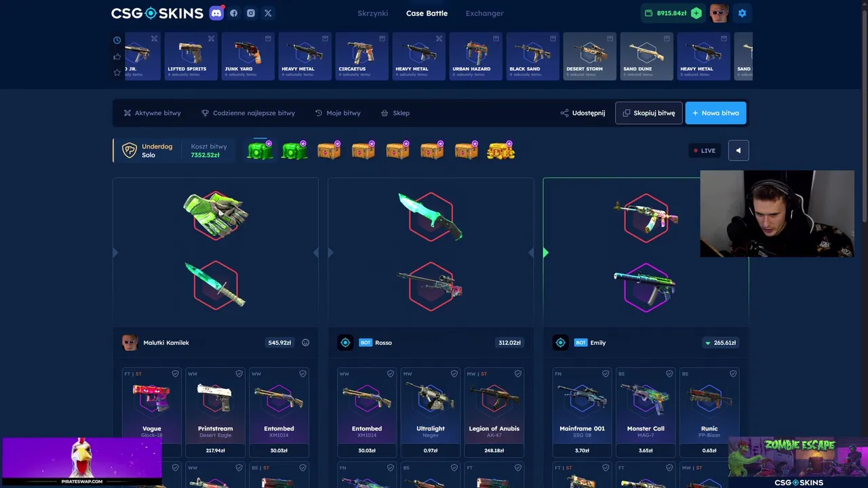Image resolution: width=868 pixels, height=488 pixels.
Task: Click case icon on Junk Yard drop
Action: tap(268, 39)
